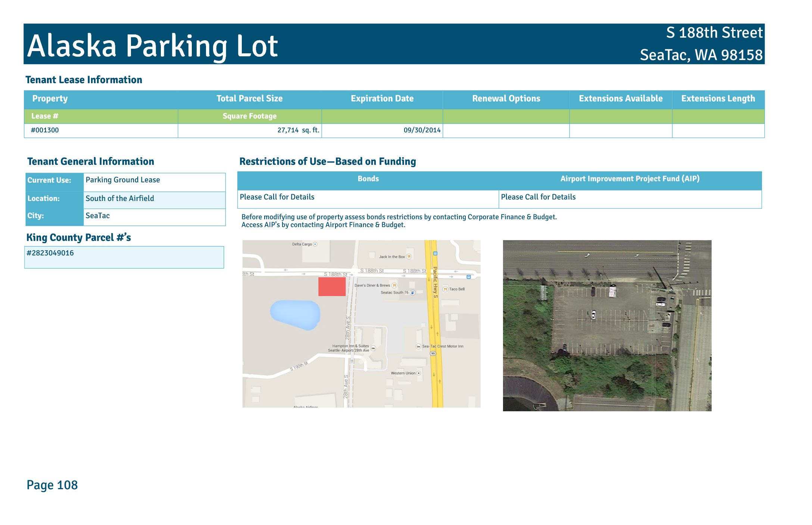Image resolution: width=812 pixels, height=525 pixels.
Task: Click King County parcel #2823049016
Action: pos(50,253)
